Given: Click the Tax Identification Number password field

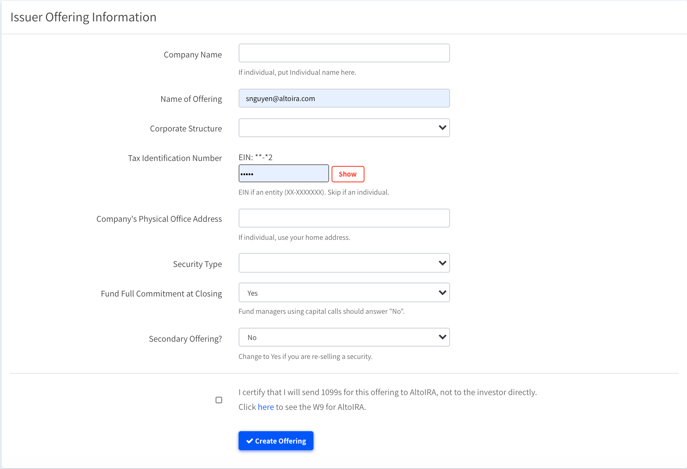Looking at the screenshot, I should click(x=283, y=174).
